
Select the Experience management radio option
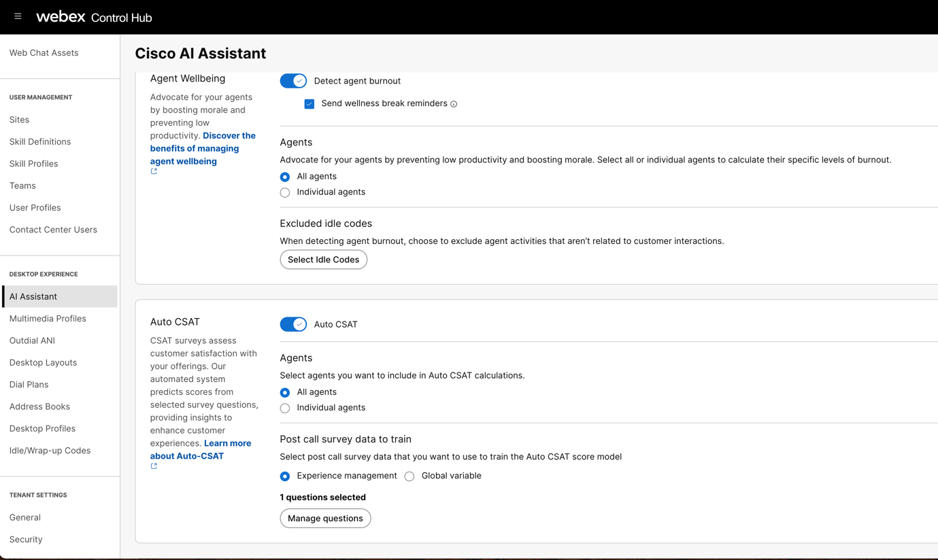click(x=285, y=476)
